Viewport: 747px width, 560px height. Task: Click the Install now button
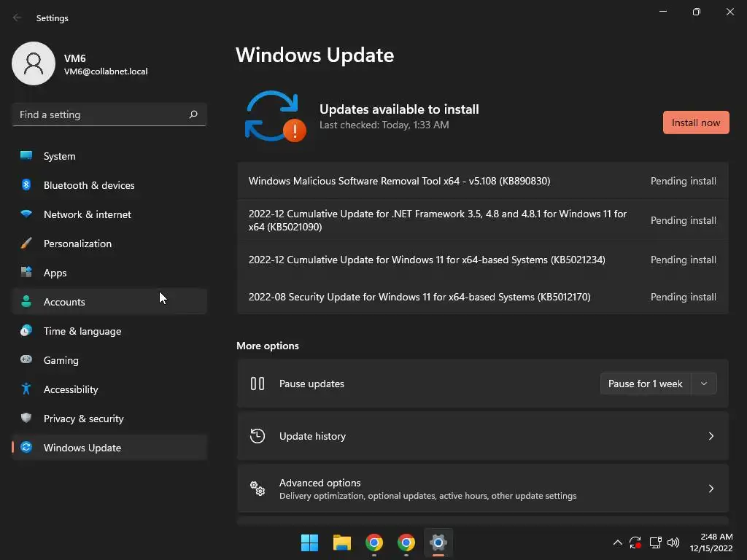point(696,122)
